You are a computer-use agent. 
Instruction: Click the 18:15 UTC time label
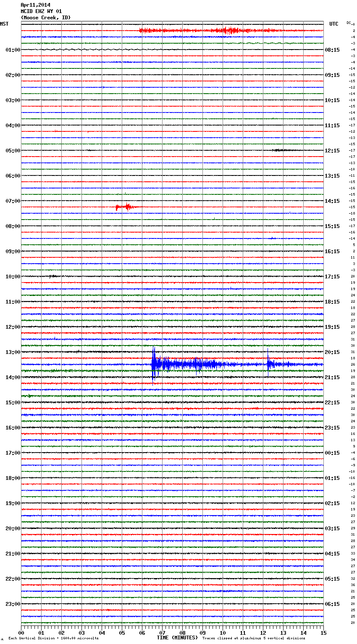click(332, 302)
